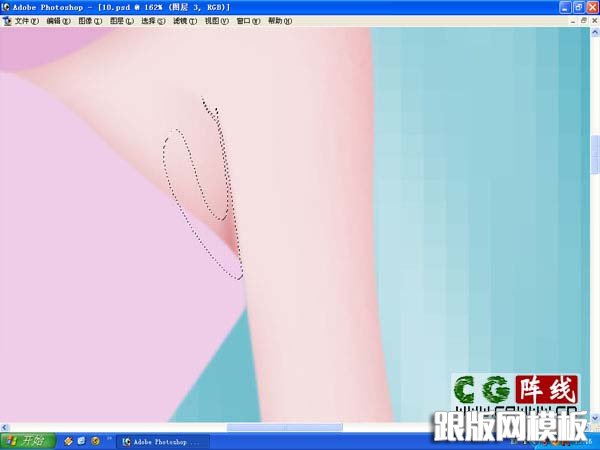Click the vertical scrollbar up arrow
This screenshot has width=600, height=450.
pyautogui.click(x=594, y=32)
